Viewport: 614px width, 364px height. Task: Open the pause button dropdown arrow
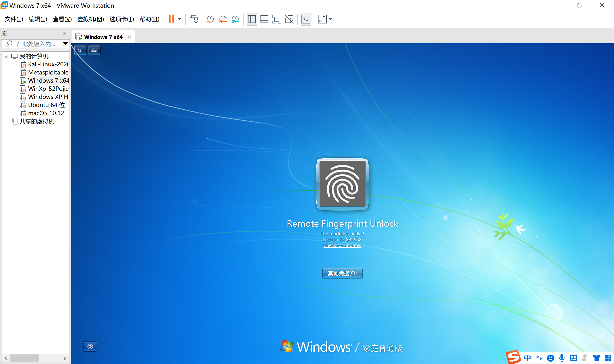point(180,19)
